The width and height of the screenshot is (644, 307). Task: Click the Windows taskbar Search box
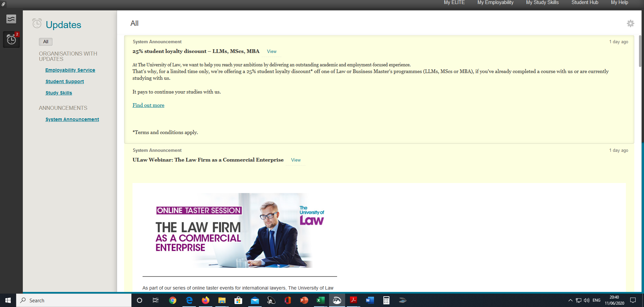[74, 300]
